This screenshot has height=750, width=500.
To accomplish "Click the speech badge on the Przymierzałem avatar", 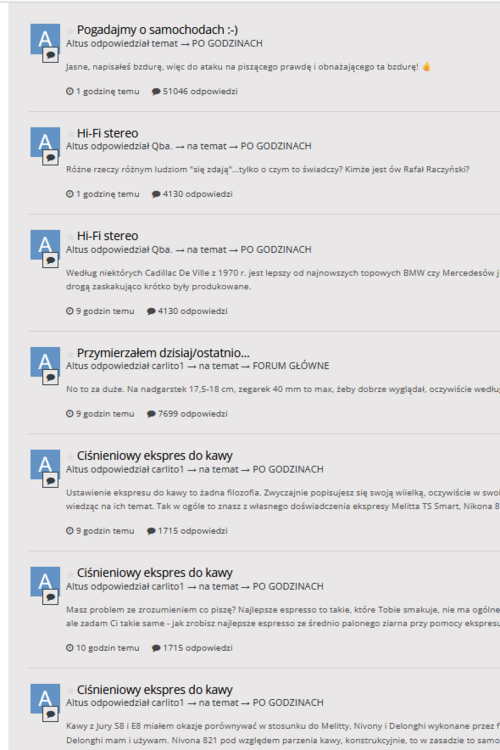I will point(50,378).
